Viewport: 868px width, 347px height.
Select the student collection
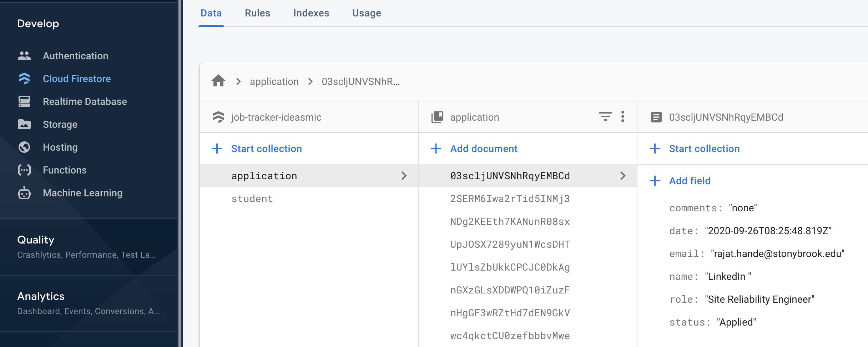(309, 198)
